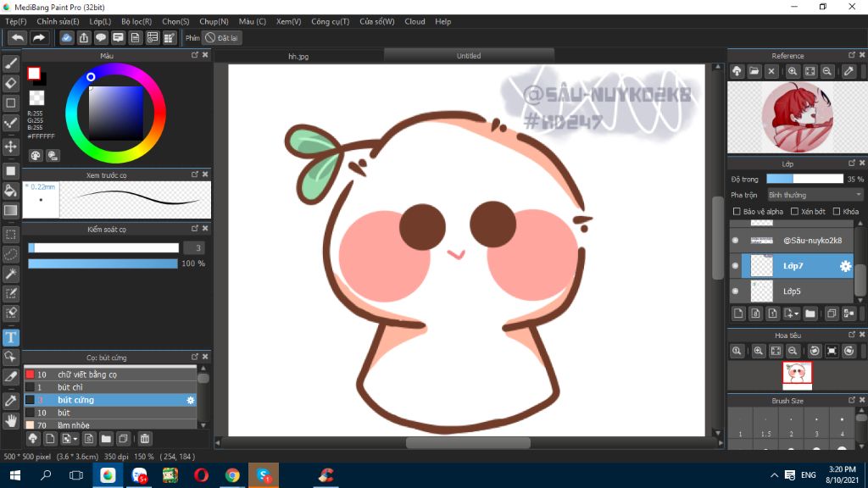Image resolution: width=868 pixels, height=488 pixels.
Task: Undock the Màu color panel
Action: tap(195, 55)
